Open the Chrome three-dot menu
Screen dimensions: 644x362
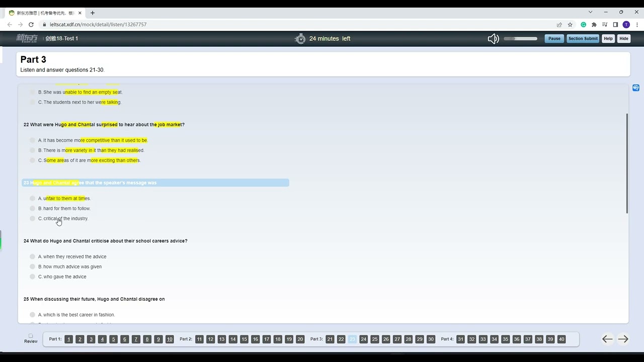point(636,24)
